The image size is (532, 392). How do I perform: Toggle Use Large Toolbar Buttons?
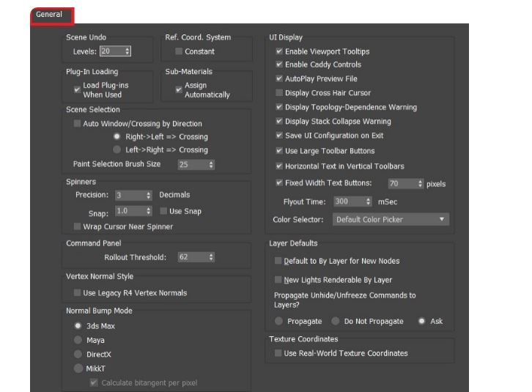279,151
